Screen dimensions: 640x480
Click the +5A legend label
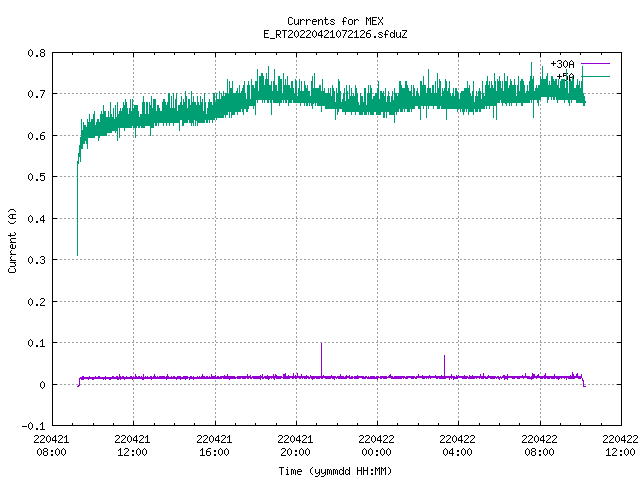point(565,76)
